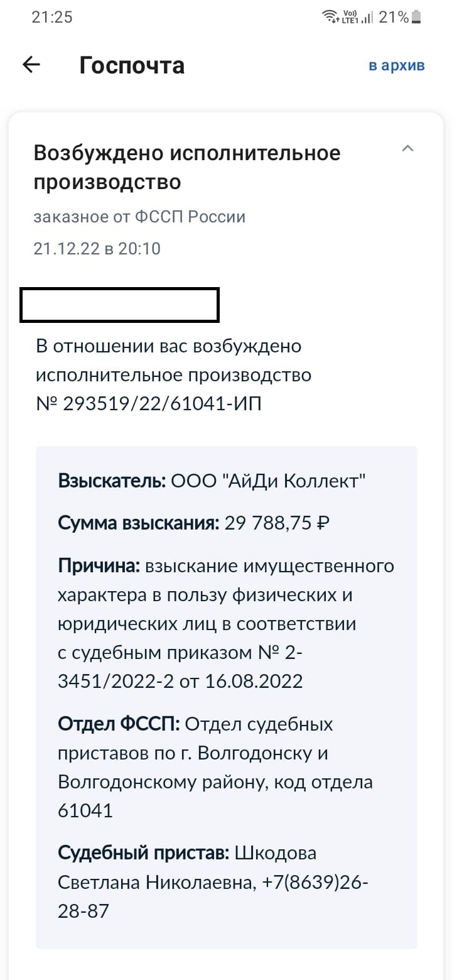This screenshot has height=980, width=452.
Task: Tap the 21:25 clock in status bar
Action: tap(52, 17)
